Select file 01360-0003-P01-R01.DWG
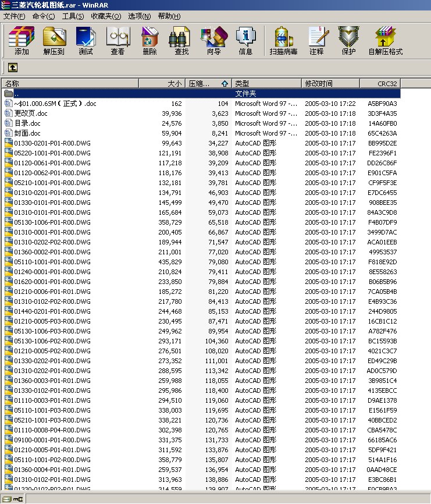The image size is (431, 504). 52,381
